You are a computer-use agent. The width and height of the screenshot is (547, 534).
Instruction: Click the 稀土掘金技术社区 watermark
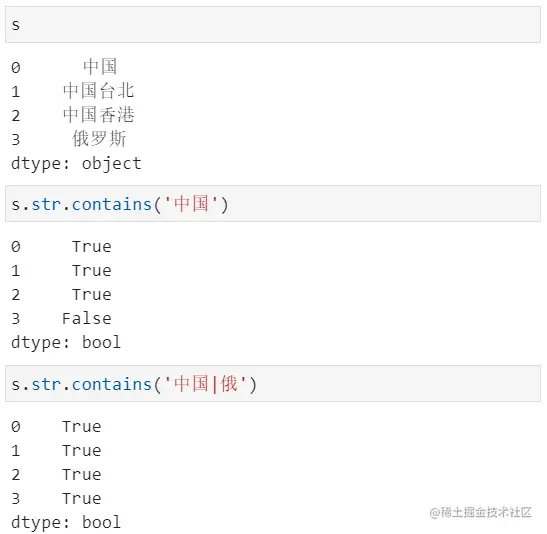click(x=480, y=512)
